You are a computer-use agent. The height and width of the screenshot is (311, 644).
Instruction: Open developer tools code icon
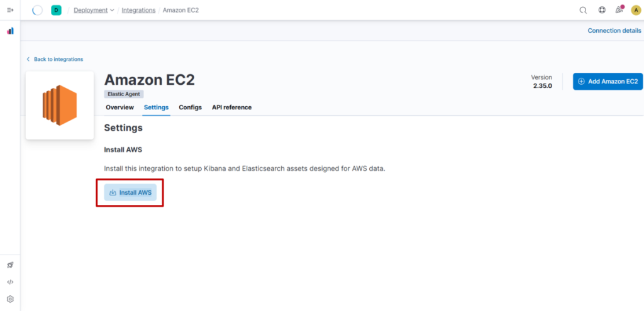pos(10,282)
